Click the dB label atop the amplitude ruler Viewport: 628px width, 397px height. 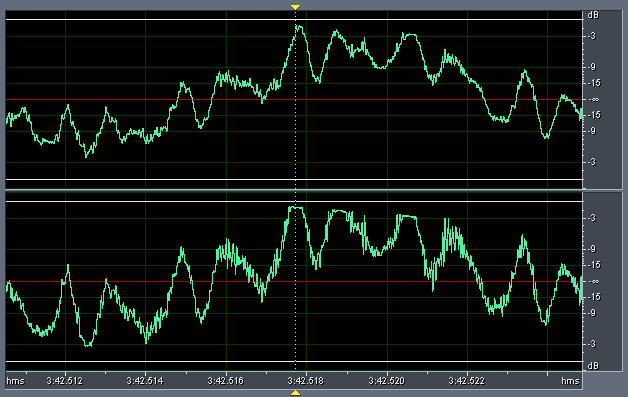click(593, 15)
